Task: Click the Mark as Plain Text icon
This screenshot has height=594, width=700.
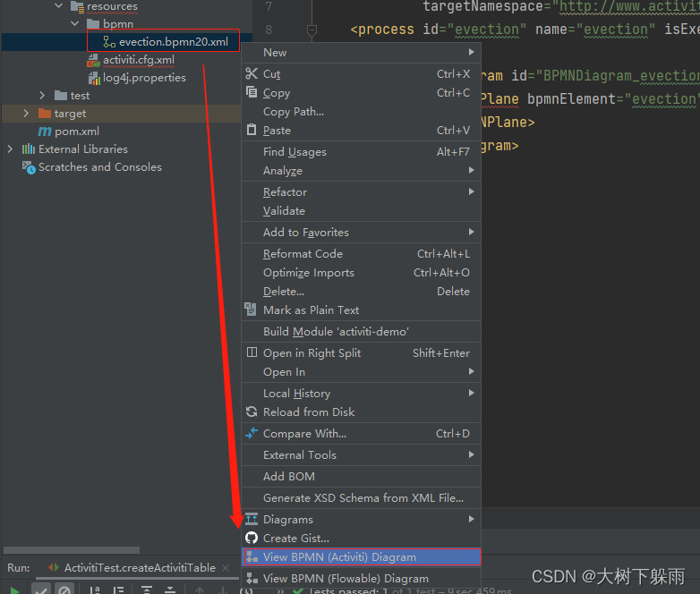Action: click(251, 310)
